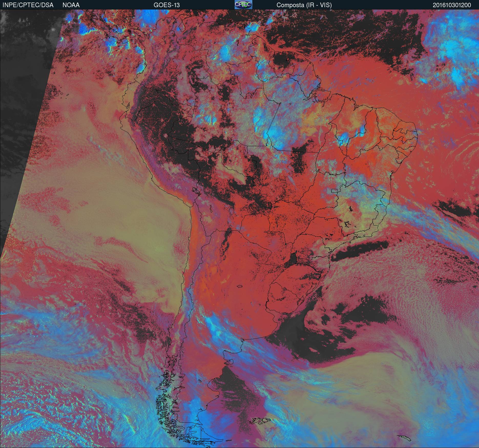Image resolution: width=479 pixels, height=448 pixels.
Task: Click the CPTEC logo in the header
Action: point(243,5)
